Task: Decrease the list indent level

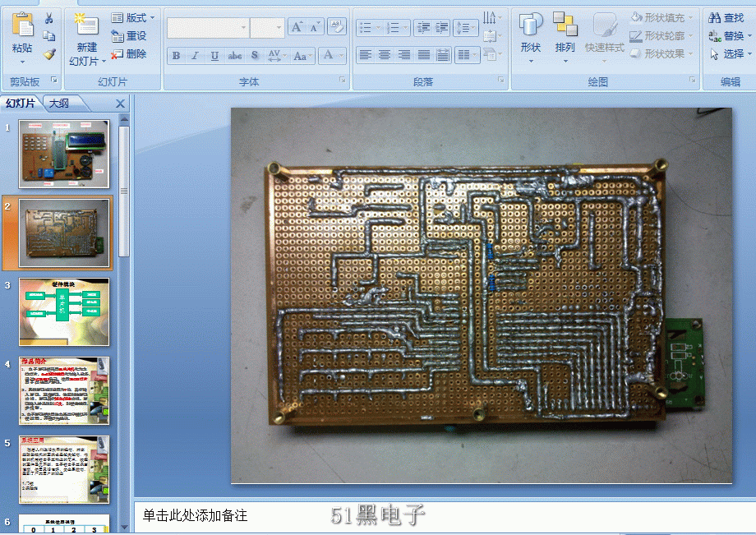Action: [423, 28]
